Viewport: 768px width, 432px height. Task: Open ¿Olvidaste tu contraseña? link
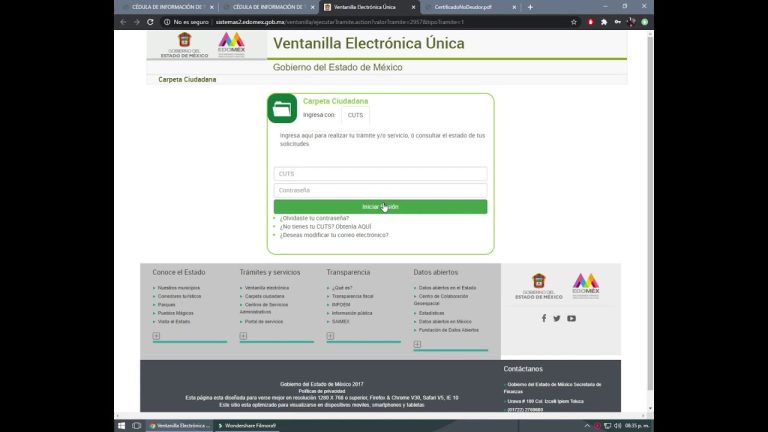[x=314, y=218]
